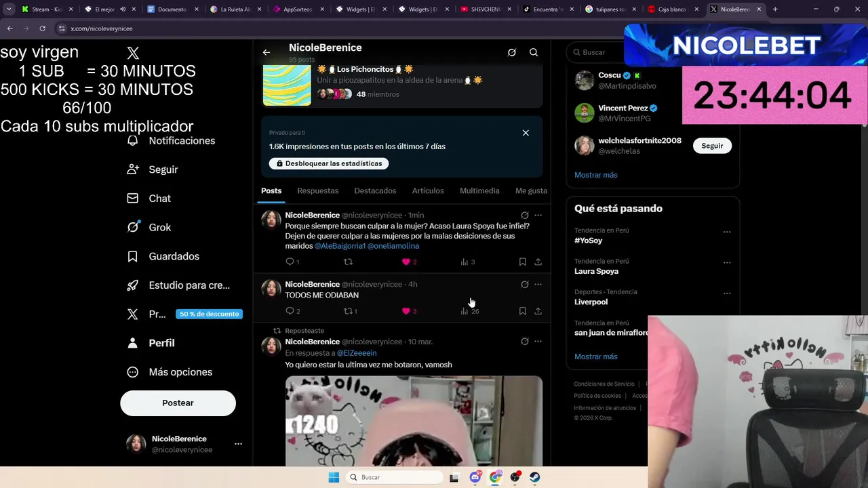Viewport: 868px width, 488px height.
Task: Open Notificaciones in the sidebar
Action: (172, 140)
